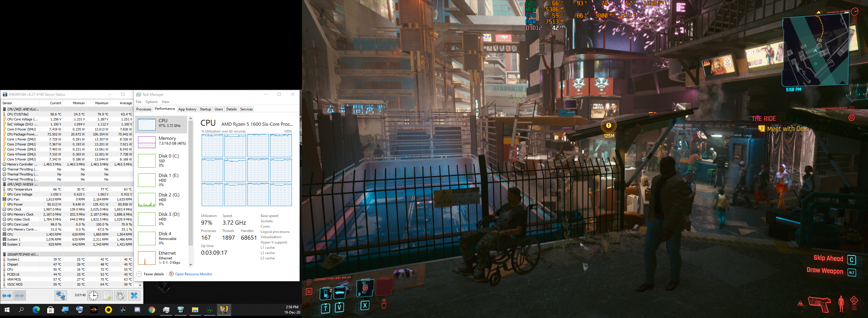Click the Open Resource Monitor link
The height and width of the screenshot is (318, 868).
tap(193, 274)
